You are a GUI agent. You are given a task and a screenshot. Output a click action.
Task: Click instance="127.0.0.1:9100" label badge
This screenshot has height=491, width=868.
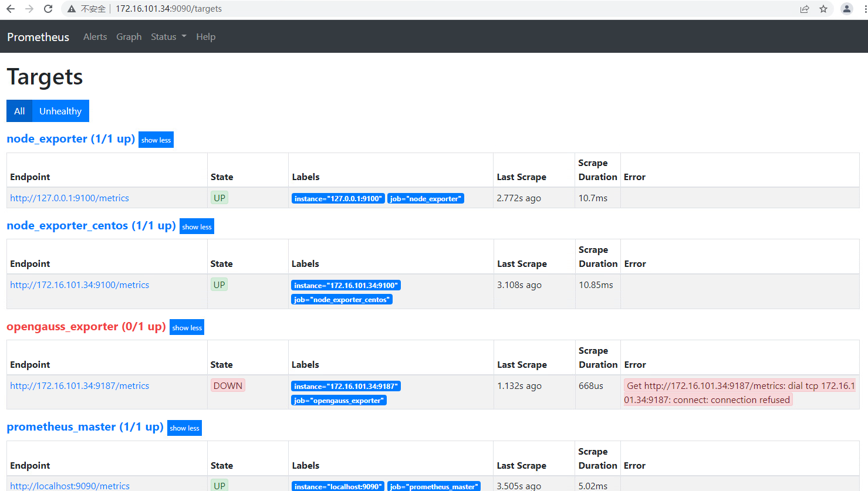point(338,198)
